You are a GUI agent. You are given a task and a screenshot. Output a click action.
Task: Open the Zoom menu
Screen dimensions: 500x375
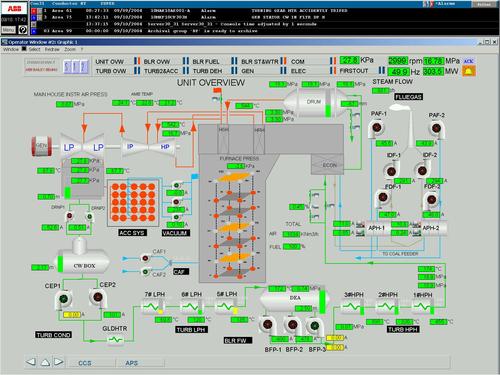pos(70,49)
